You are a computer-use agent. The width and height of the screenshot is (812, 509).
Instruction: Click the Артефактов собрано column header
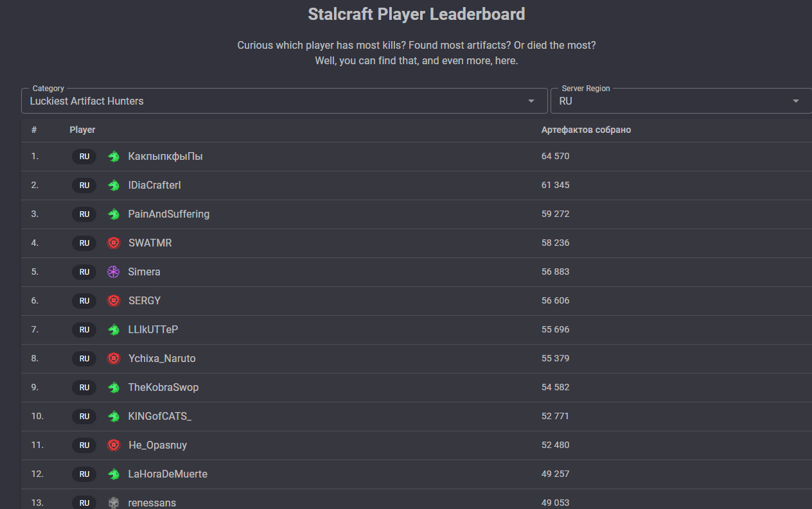tap(586, 130)
